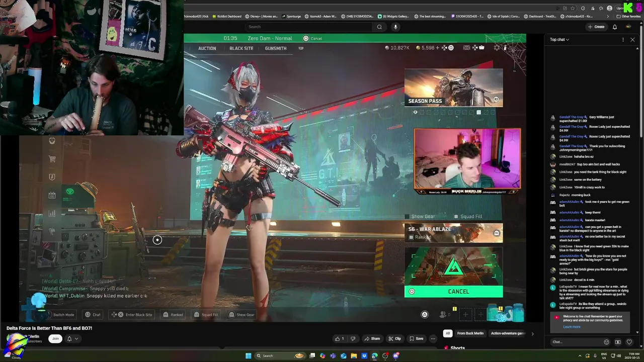Show more bookmarks chevron in bookmarks bar
644x362 pixels.
click(x=608, y=16)
